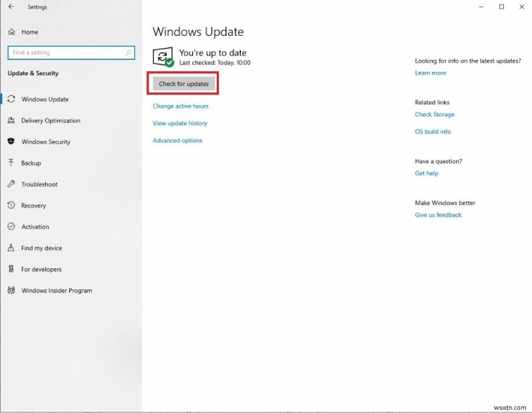Click Change active hours
The width and height of the screenshot is (532, 413).
point(181,106)
